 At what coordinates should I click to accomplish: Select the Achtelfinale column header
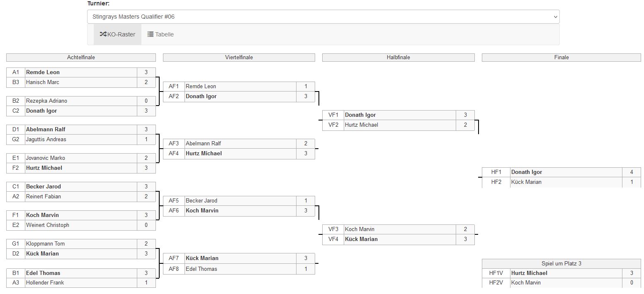(81, 58)
